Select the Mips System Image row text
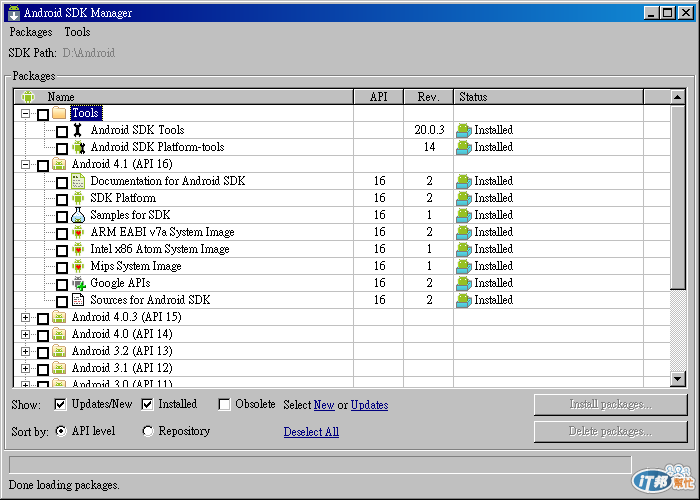This screenshot has width=700, height=500. pos(136,266)
